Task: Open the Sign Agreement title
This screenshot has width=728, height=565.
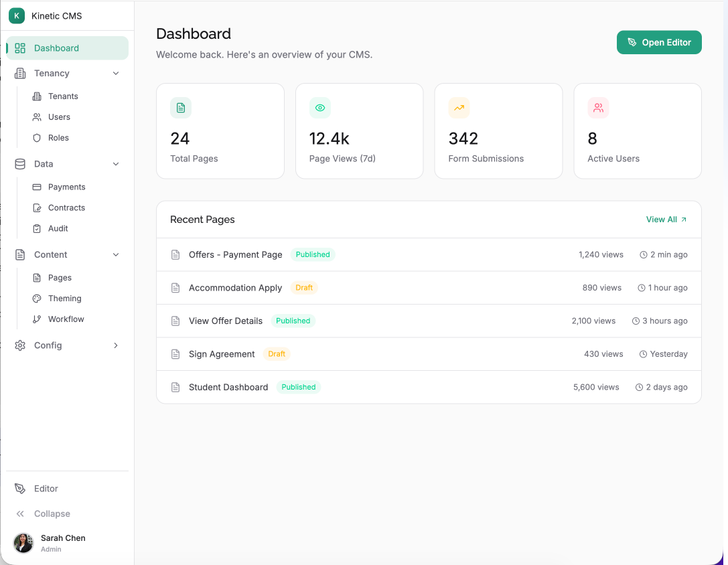Action: [222, 354]
